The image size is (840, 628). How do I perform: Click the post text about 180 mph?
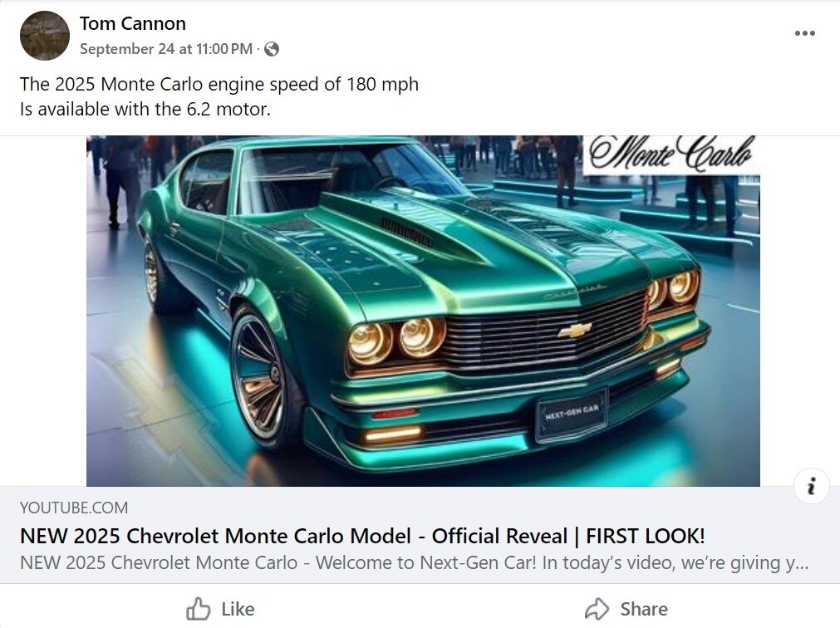point(219,85)
